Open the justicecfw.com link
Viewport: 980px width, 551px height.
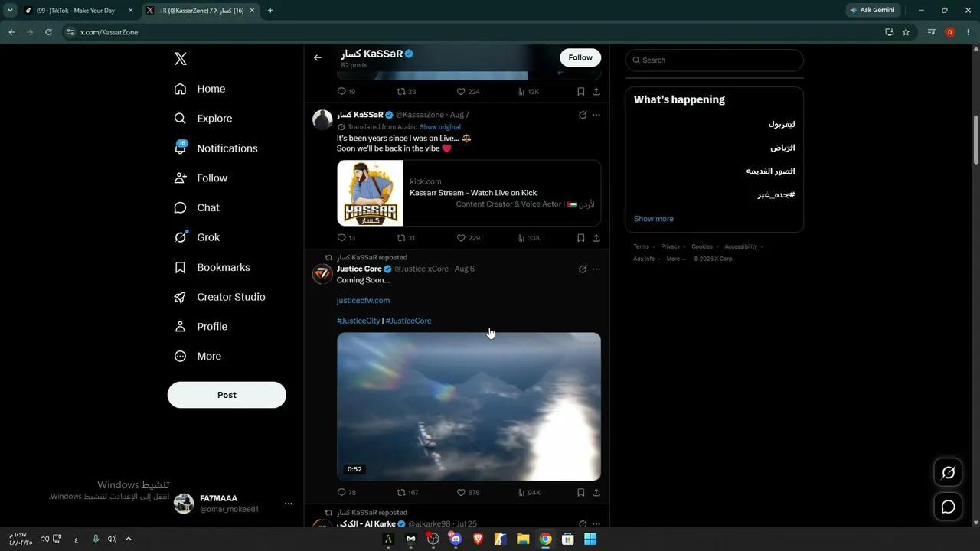point(363,301)
